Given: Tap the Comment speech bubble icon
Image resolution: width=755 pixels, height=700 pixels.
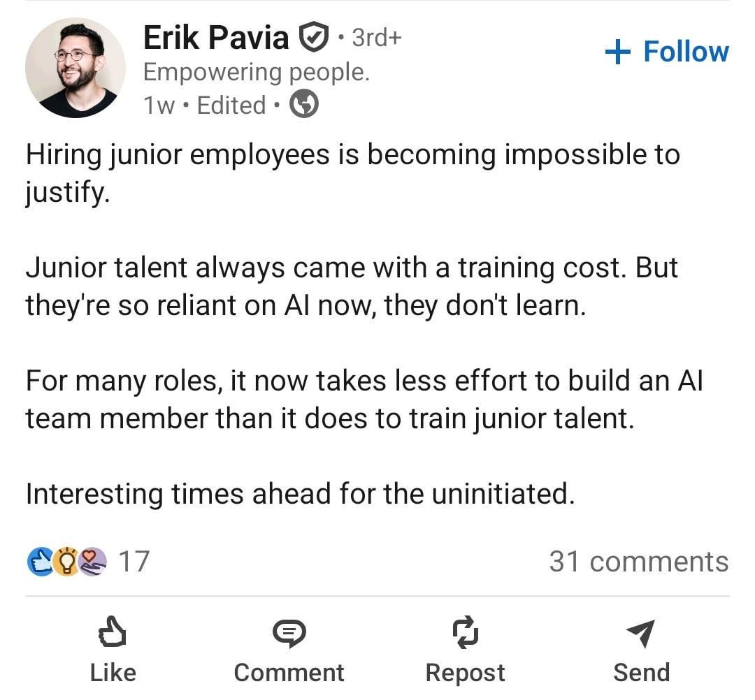Looking at the screenshot, I should click(x=289, y=632).
